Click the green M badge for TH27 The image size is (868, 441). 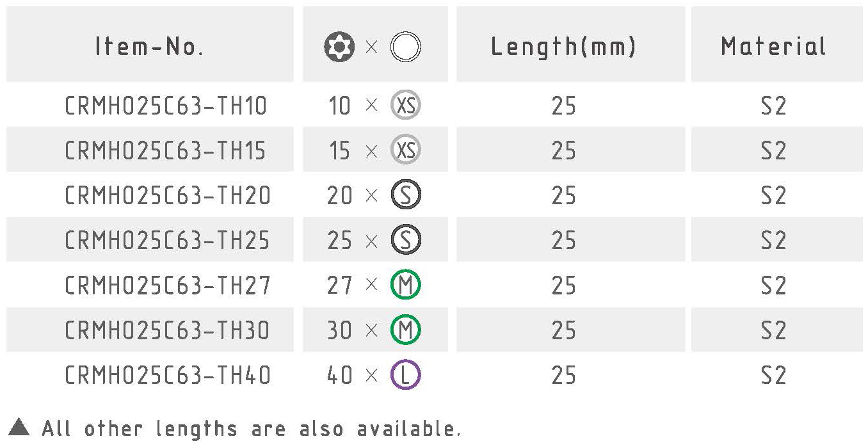coord(406,285)
